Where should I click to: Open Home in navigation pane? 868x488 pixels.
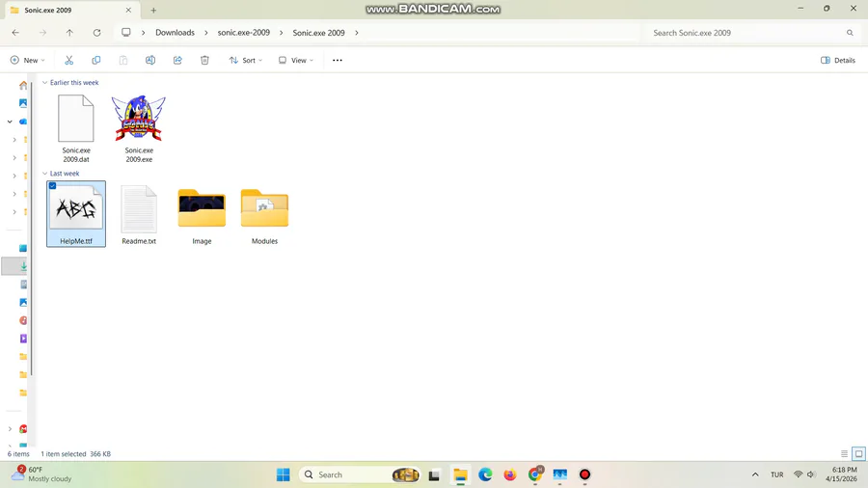point(23,85)
